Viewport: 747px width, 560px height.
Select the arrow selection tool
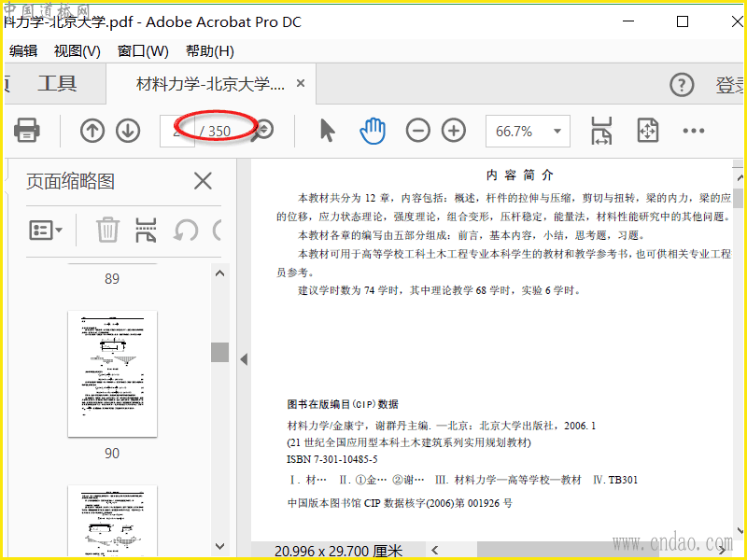tap(328, 131)
